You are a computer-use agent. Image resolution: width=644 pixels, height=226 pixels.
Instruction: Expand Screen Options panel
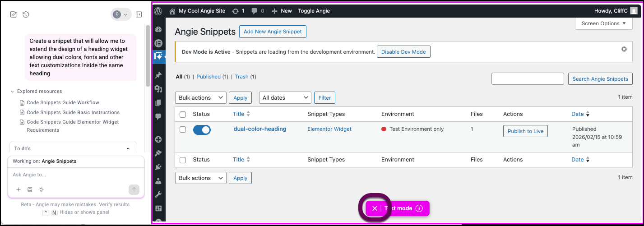(x=603, y=23)
